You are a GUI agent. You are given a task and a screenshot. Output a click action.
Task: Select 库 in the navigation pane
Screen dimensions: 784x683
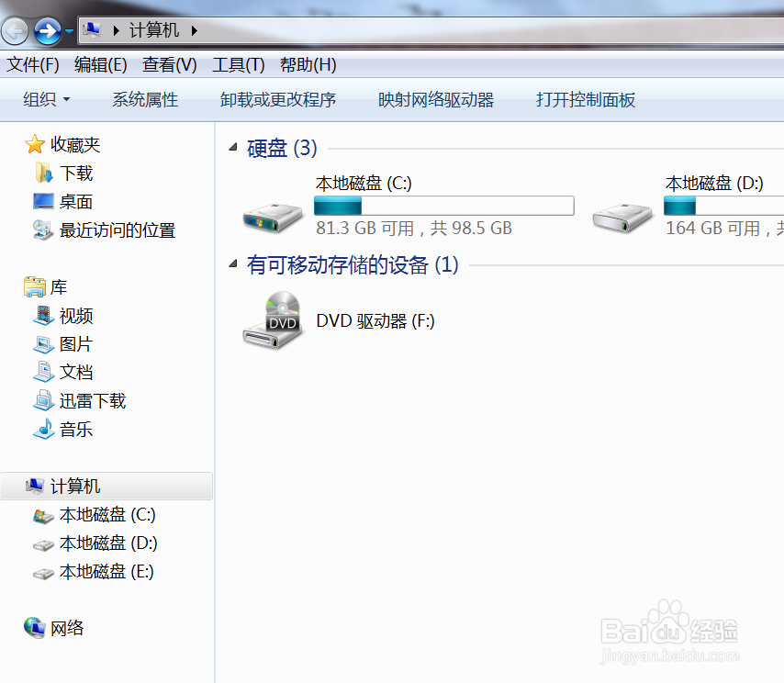59,287
